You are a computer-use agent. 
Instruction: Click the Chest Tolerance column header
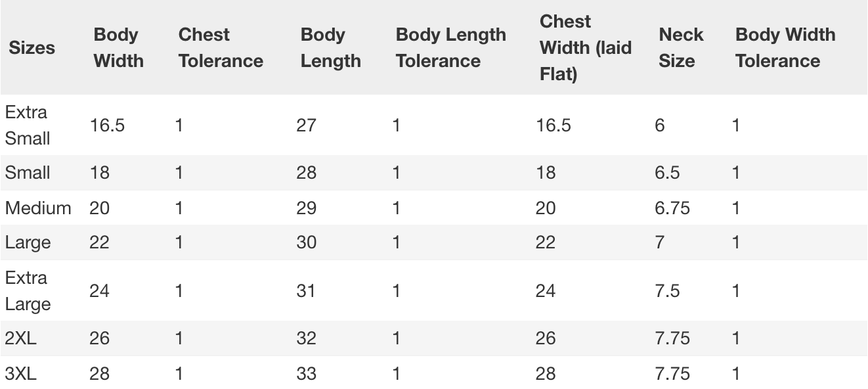(220, 48)
